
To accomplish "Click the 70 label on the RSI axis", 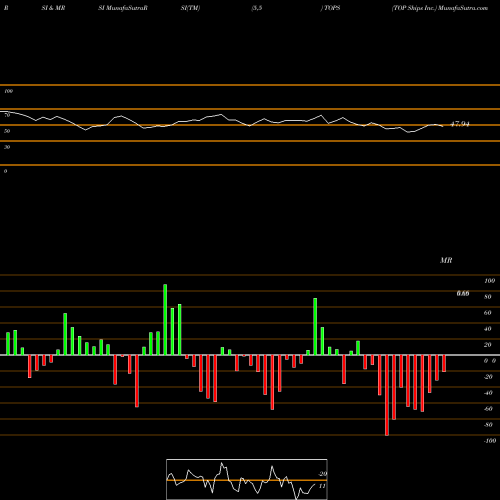I will 7,115.
